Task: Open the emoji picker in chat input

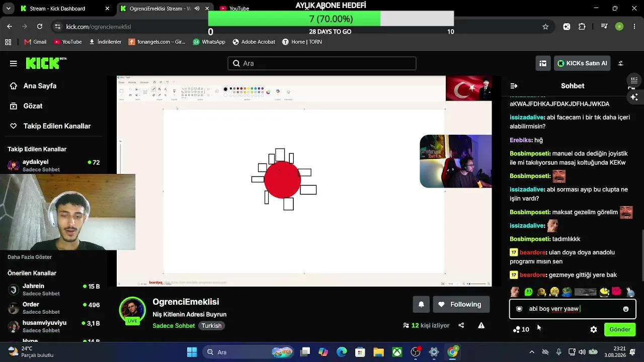Action: 626,309
